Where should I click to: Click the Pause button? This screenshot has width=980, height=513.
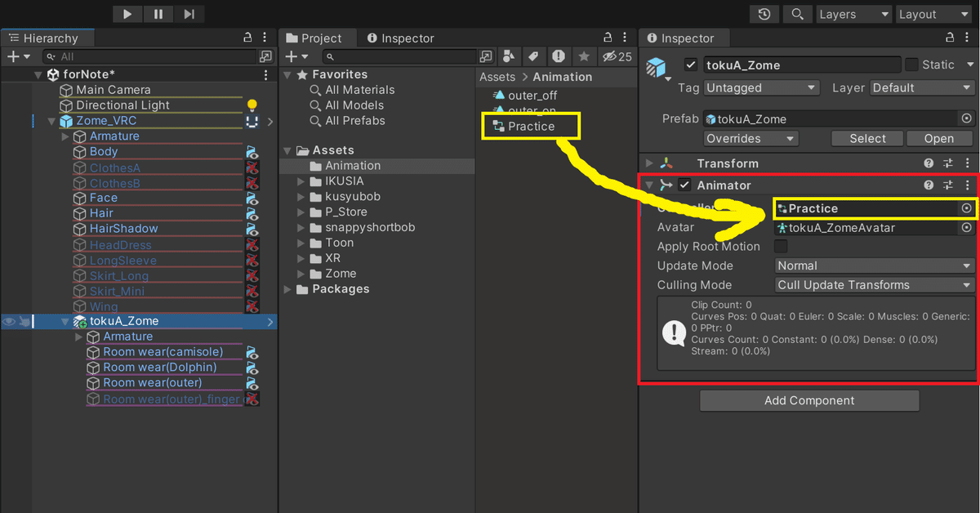[158, 14]
